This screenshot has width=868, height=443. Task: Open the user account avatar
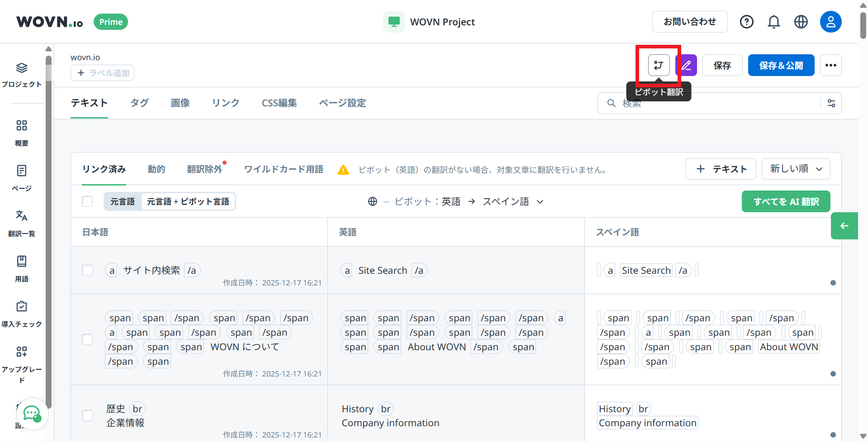coord(830,22)
